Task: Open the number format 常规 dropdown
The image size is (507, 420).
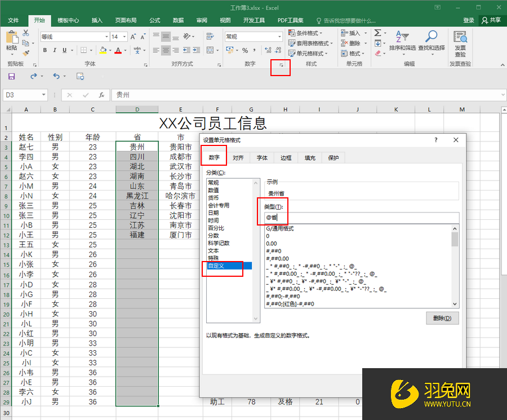Action: 279,37
